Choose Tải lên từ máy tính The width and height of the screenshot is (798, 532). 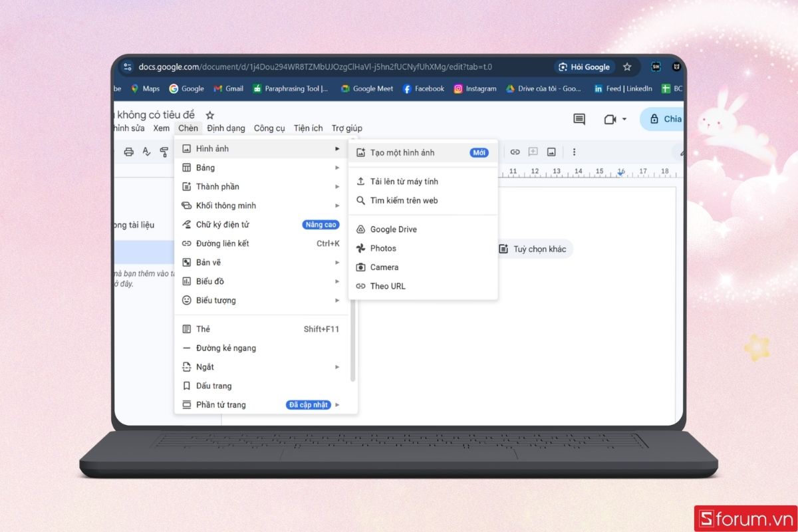(404, 182)
